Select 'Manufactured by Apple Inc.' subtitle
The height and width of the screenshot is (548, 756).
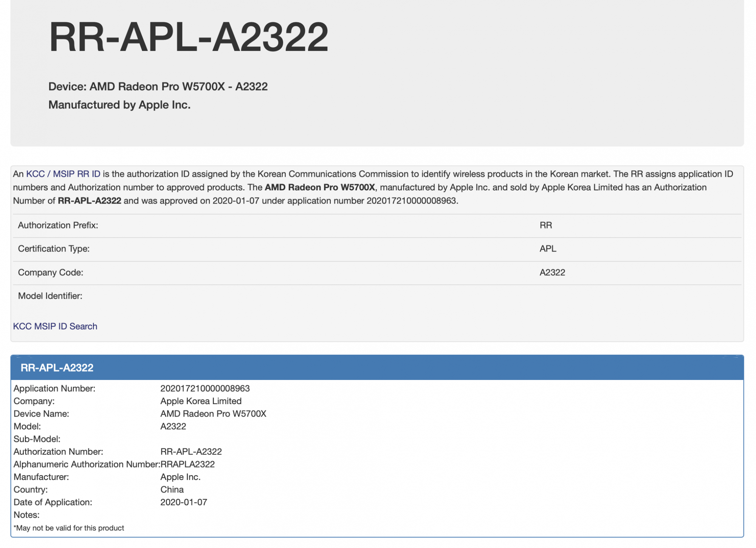119,105
